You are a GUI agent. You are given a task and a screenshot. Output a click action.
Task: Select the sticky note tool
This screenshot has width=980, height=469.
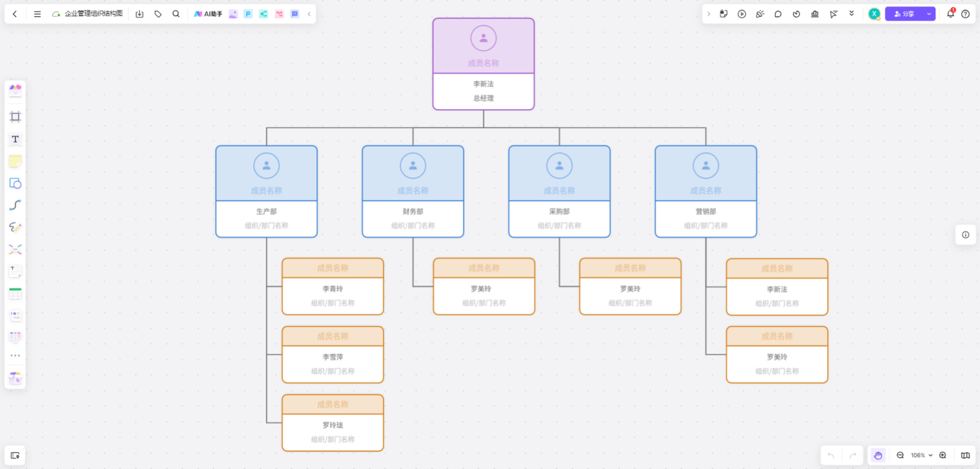[x=15, y=161]
